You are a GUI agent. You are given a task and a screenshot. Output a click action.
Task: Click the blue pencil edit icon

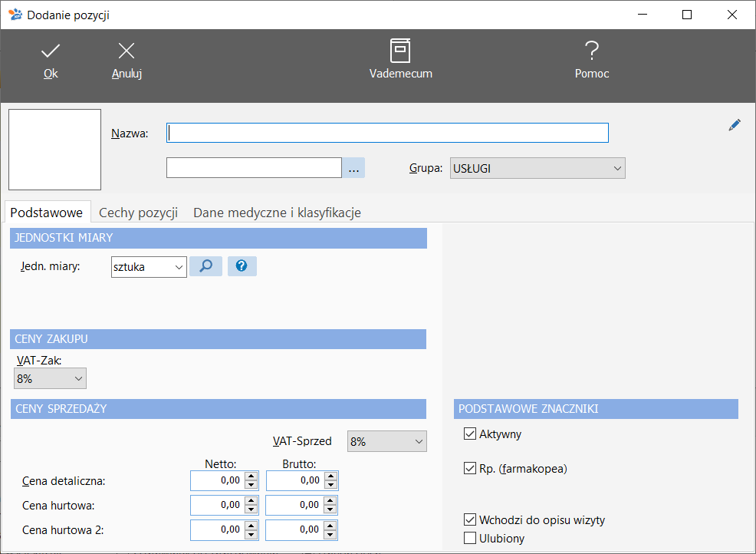[x=735, y=126]
